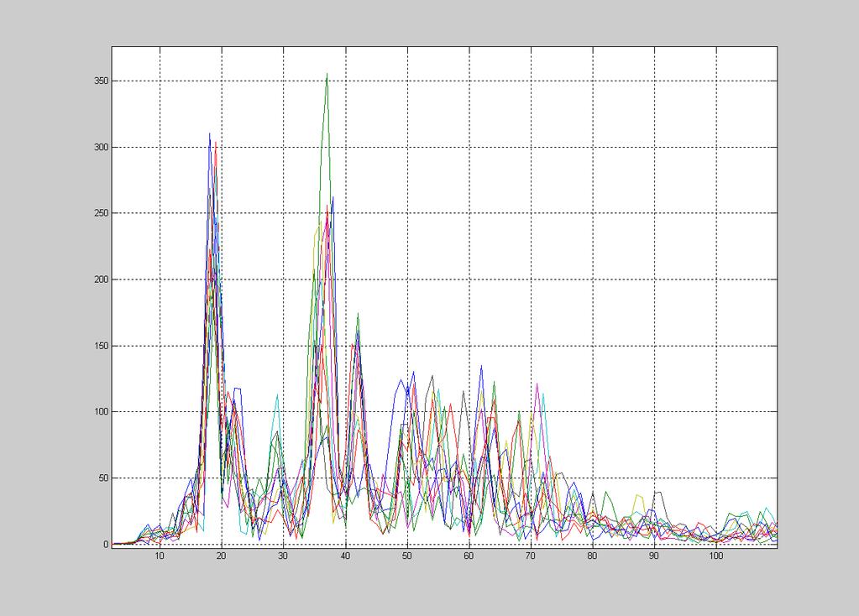859x616 pixels.
Task: Click the tallest green peak above 350
Action: [327, 74]
